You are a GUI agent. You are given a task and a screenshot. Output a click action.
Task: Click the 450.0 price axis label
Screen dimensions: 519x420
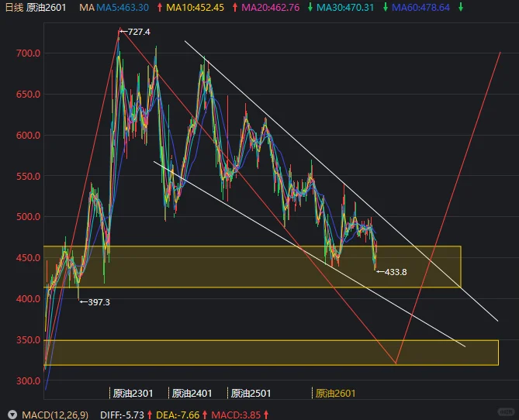pyautogui.click(x=29, y=257)
